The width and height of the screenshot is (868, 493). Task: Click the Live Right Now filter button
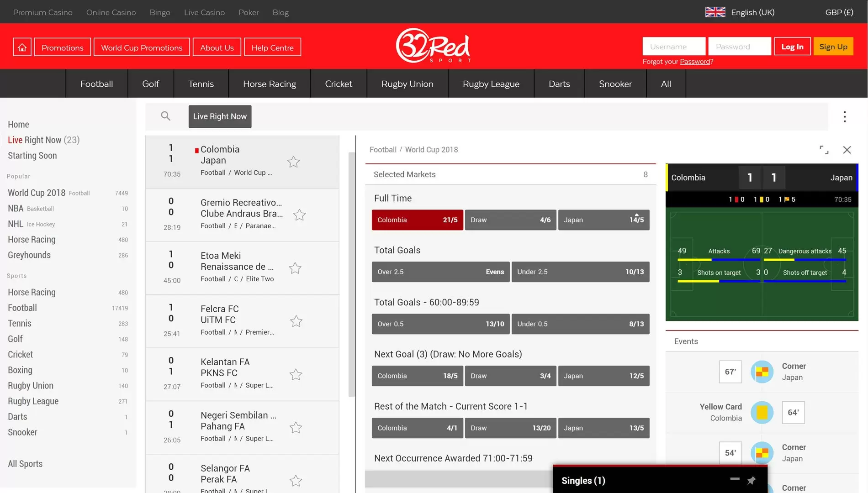220,116
